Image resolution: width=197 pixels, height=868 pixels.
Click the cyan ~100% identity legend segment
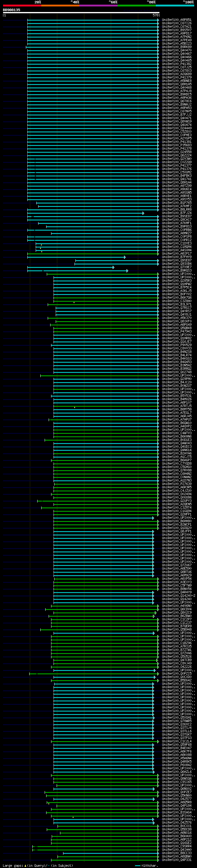(x=175, y=6)
